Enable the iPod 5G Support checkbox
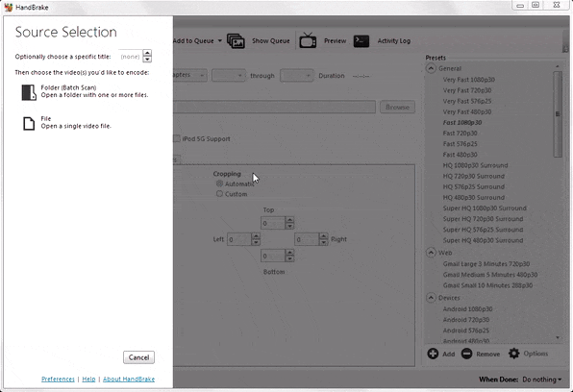573x392 pixels. point(177,138)
